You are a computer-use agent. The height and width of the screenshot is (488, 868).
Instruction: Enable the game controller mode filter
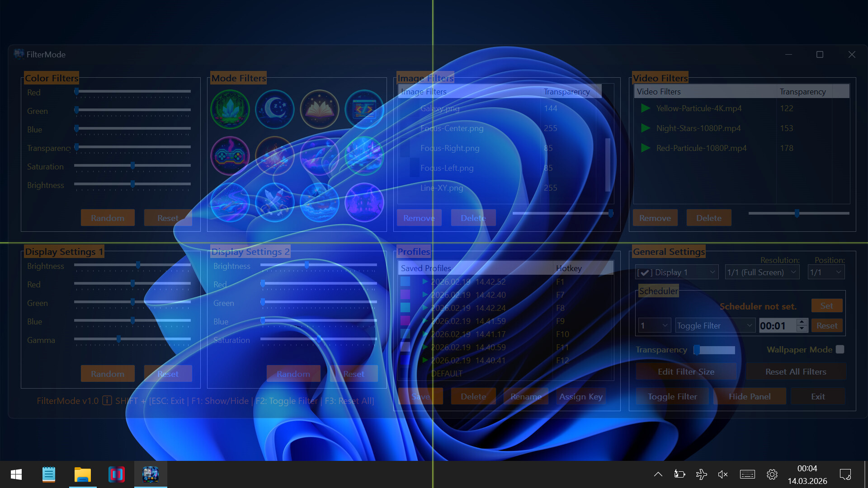(230, 156)
